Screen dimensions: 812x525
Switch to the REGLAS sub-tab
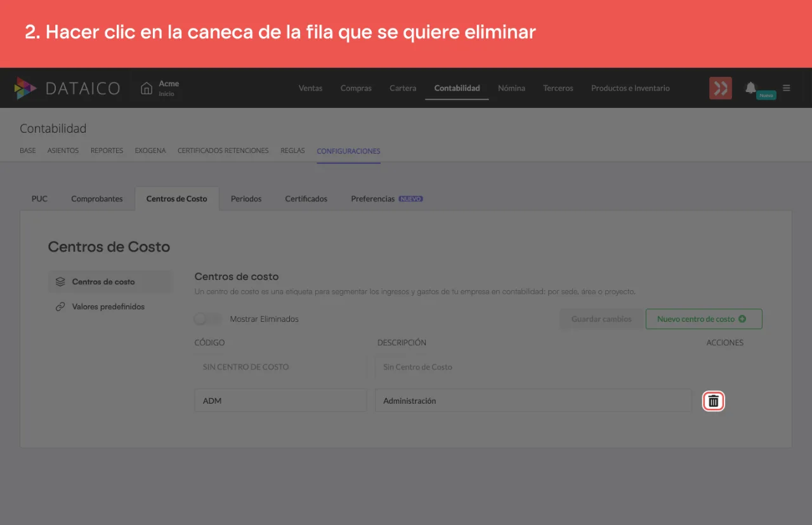click(292, 151)
